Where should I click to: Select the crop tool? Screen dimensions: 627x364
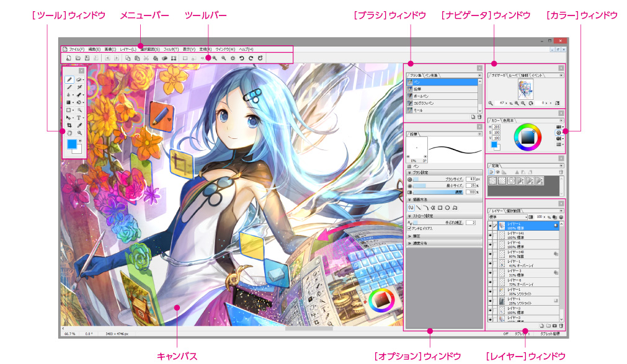pos(69,125)
